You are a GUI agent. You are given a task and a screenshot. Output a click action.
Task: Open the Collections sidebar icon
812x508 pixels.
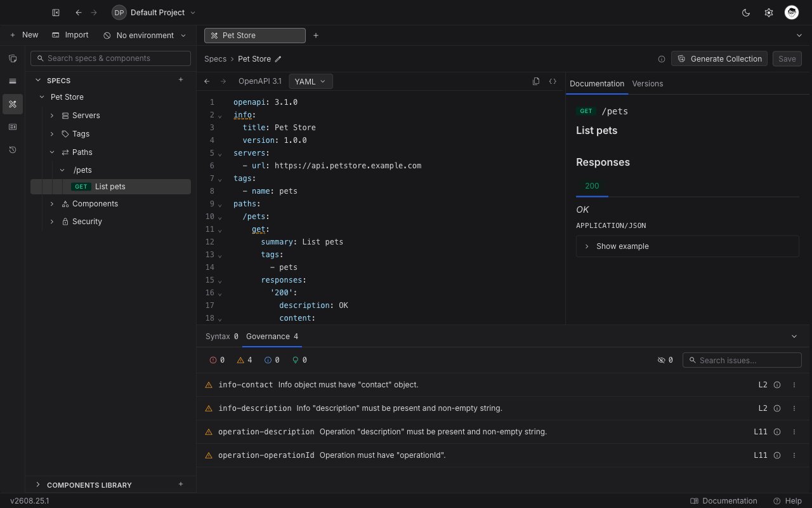[x=13, y=58]
